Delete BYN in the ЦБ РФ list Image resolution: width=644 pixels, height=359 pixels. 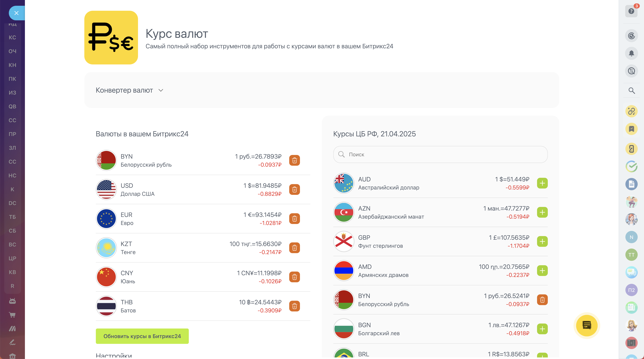(x=542, y=300)
